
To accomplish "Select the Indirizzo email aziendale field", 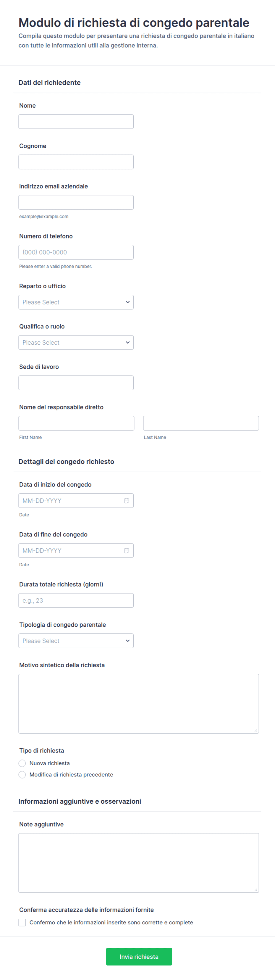I will pyautogui.click(x=76, y=202).
